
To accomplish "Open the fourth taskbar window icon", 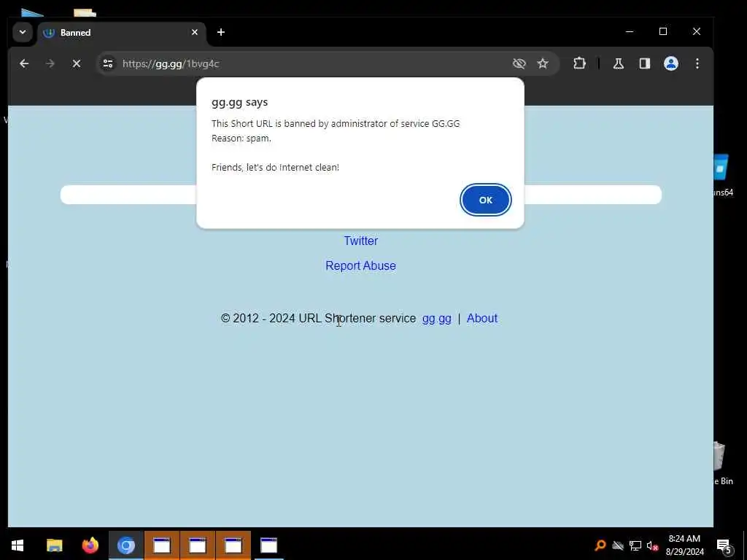I will [x=269, y=545].
